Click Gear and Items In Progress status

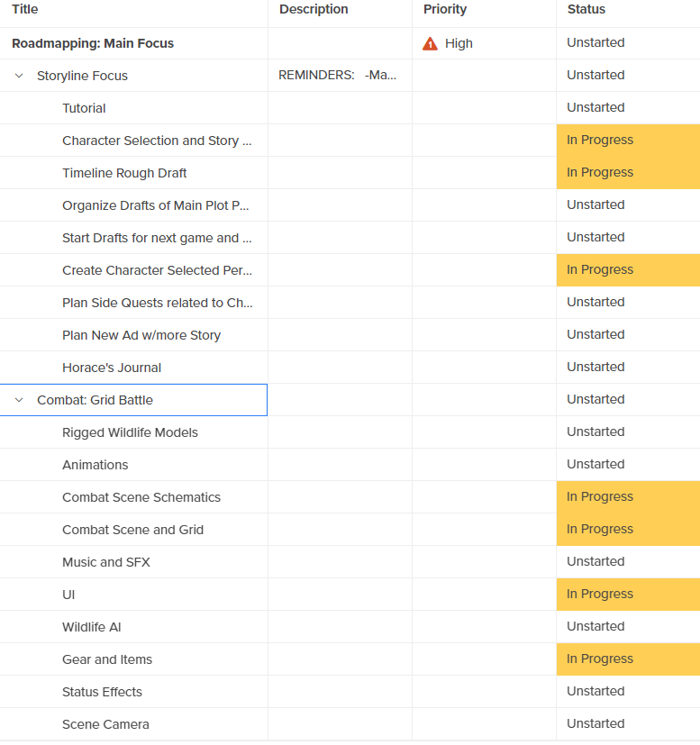[x=600, y=659]
